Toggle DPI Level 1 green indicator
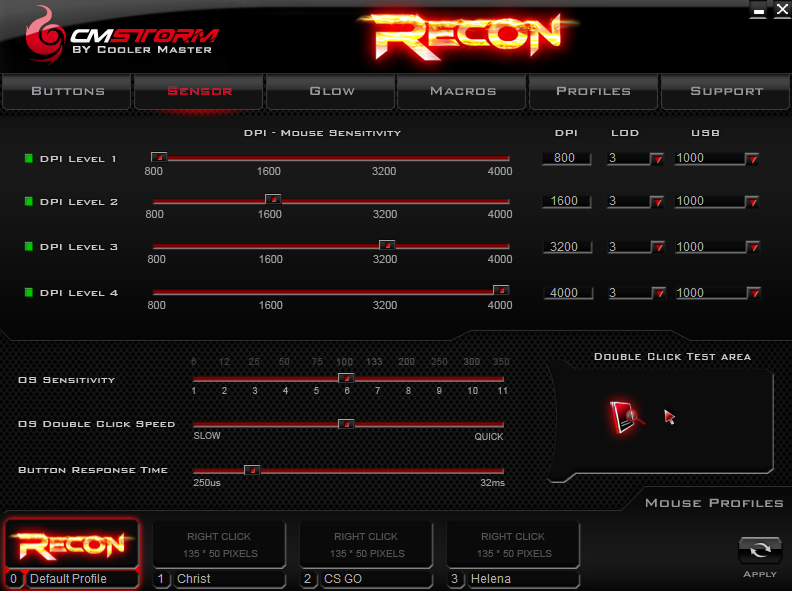Image resolution: width=792 pixels, height=591 pixels. (x=29, y=158)
